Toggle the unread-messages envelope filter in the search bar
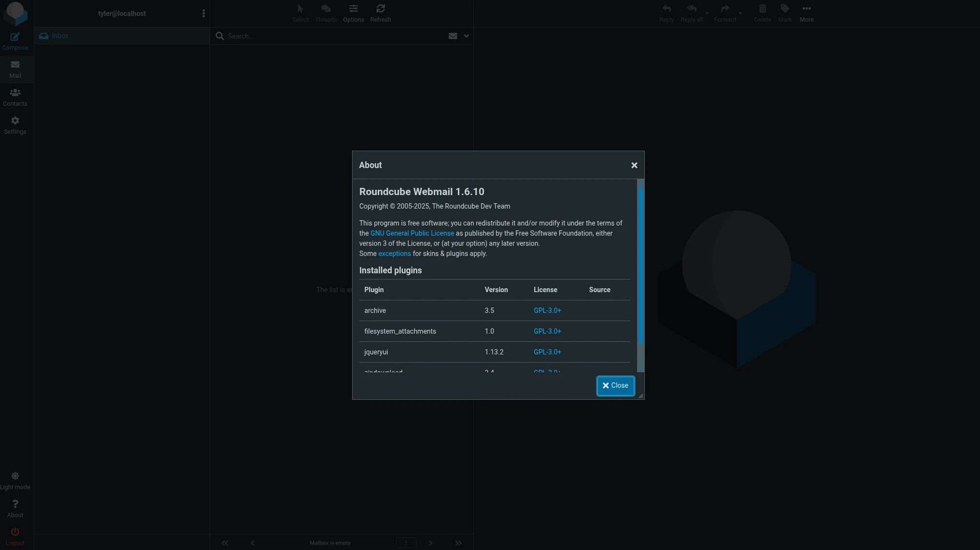 (x=453, y=36)
